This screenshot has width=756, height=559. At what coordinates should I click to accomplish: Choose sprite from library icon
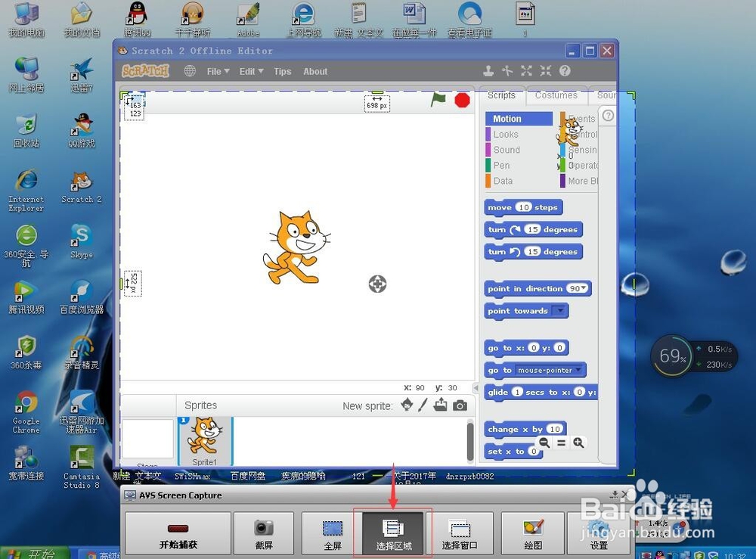[407, 405]
